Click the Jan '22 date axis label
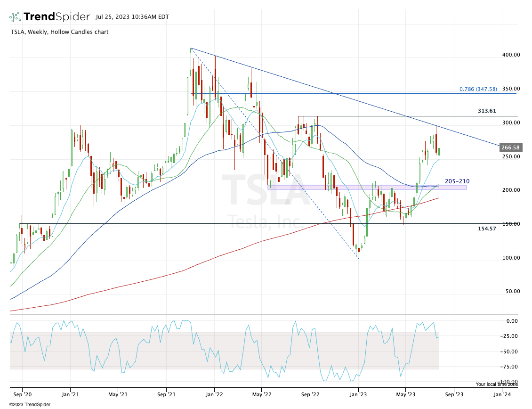The height and width of the screenshot is (409, 532). click(214, 394)
